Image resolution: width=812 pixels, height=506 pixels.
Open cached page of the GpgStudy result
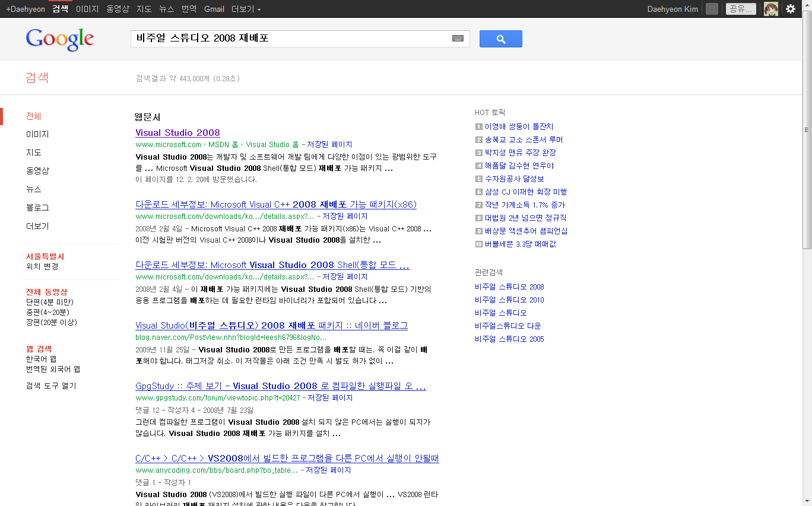click(x=330, y=398)
